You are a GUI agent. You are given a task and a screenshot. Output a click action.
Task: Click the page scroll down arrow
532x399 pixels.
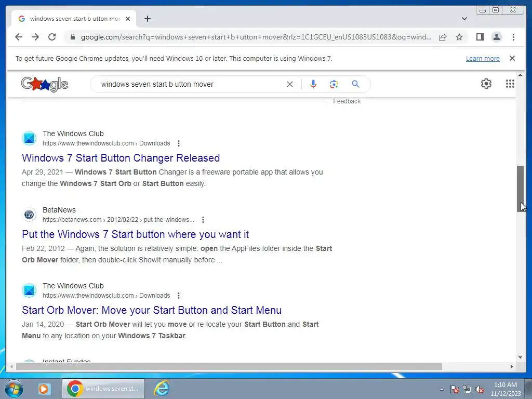[x=521, y=357]
